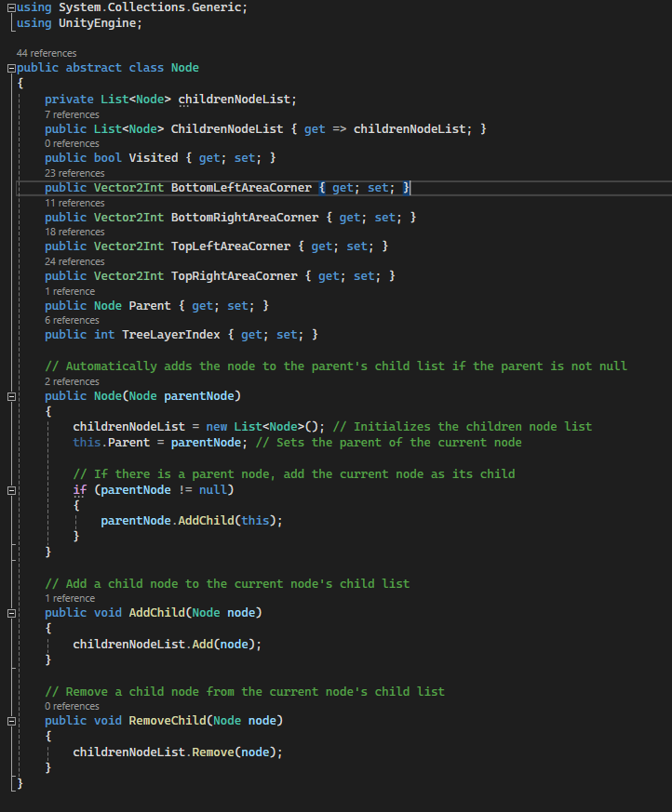The image size is (672, 812).
Task: Open the 6 references CodeLens link
Action: 72,321
